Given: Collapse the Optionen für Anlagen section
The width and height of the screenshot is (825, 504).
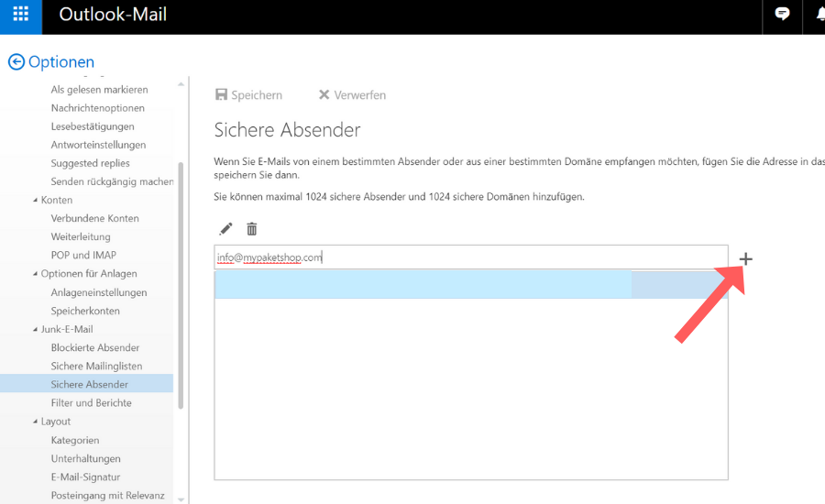Looking at the screenshot, I should (x=36, y=274).
